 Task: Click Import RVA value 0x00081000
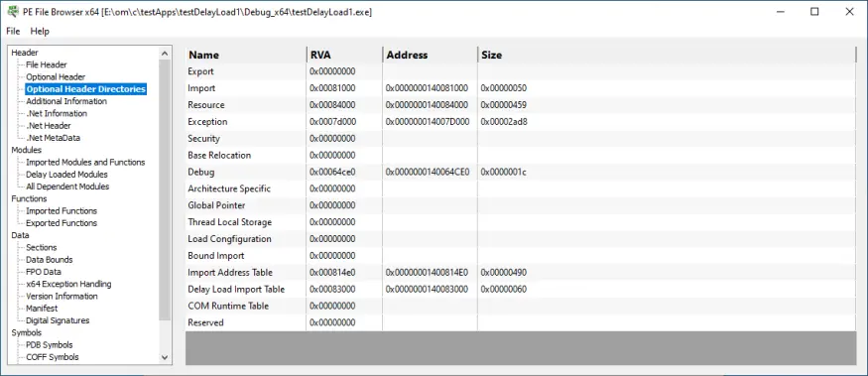pyautogui.click(x=332, y=88)
